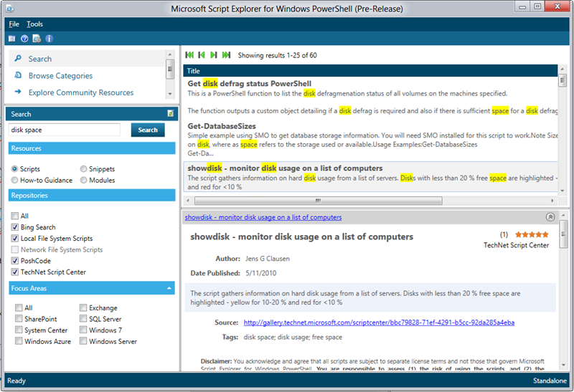Click the Title column header
Screen dimensions: 574x392
click(370, 71)
